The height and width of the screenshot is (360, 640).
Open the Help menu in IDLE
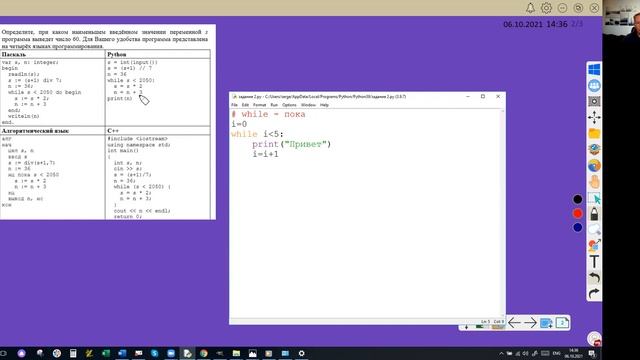(324, 105)
